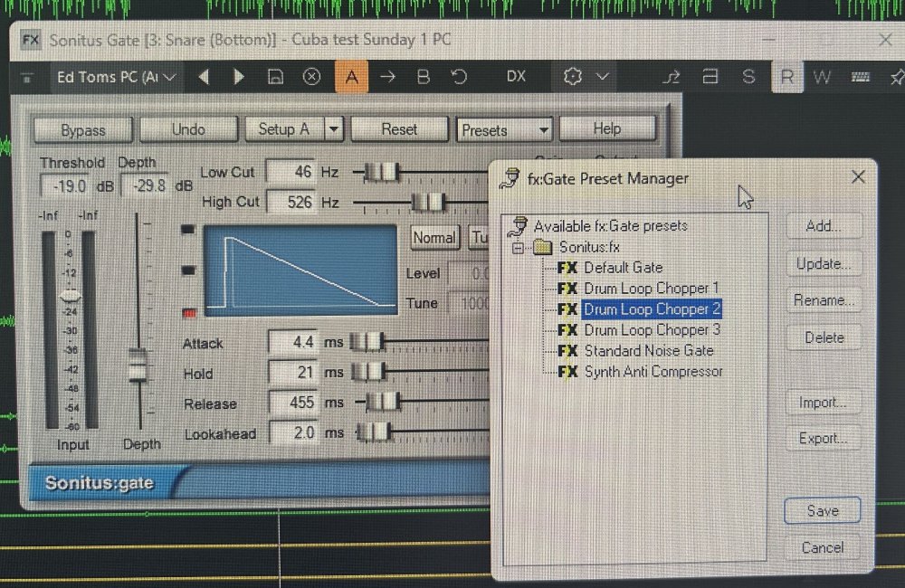The image size is (905, 588).
Task: Open the toolbar menu icon left of the preset name
Action: [27, 77]
